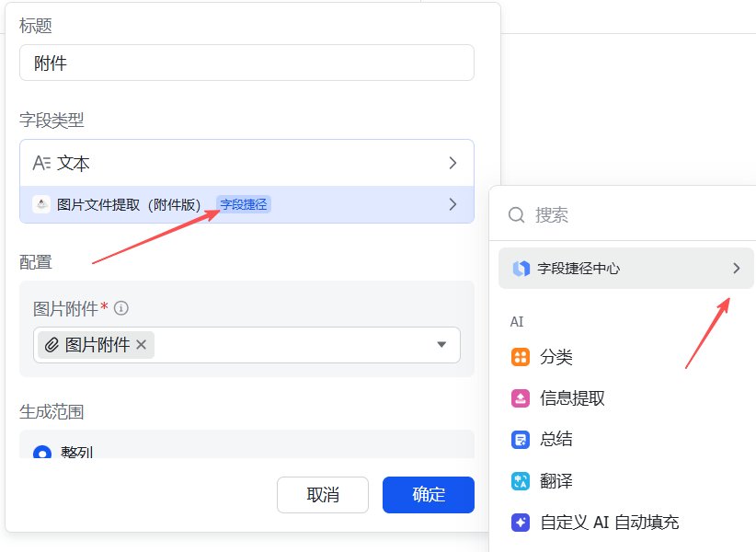
Task: Click the 字段捷径中心 icon
Action: point(518,268)
